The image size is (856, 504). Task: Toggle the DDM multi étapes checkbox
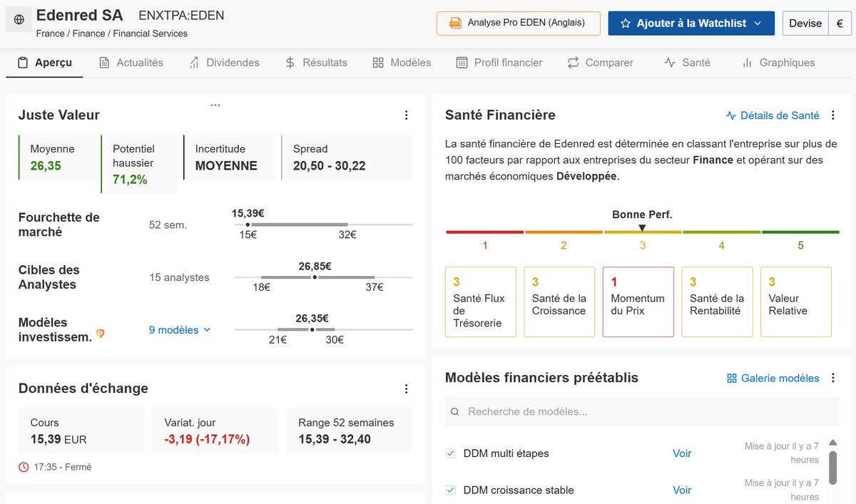(450, 453)
